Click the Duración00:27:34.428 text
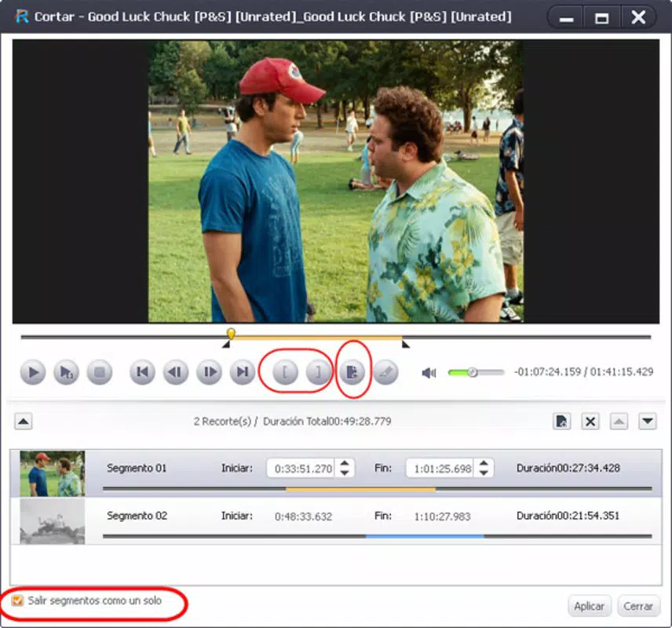The image size is (672, 628). [568, 468]
